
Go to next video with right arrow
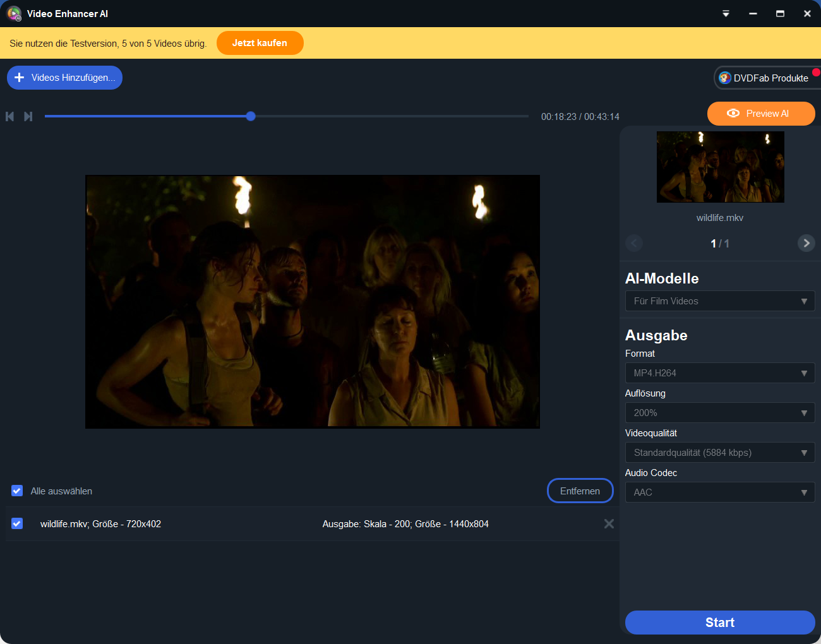(x=806, y=243)
